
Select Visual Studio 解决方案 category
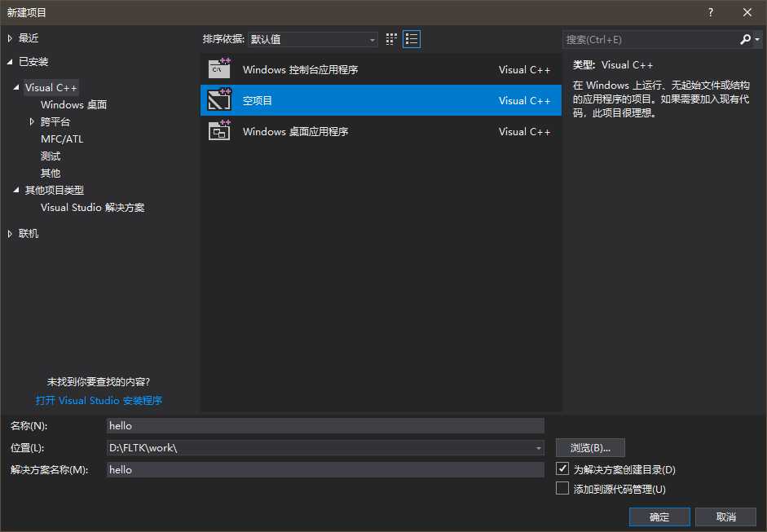(x=92, y=207)
